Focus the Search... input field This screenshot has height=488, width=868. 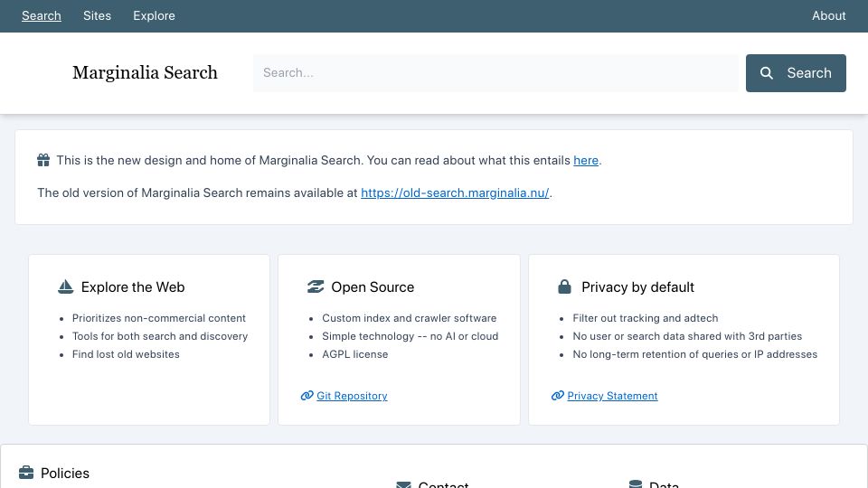pos(495,73)
